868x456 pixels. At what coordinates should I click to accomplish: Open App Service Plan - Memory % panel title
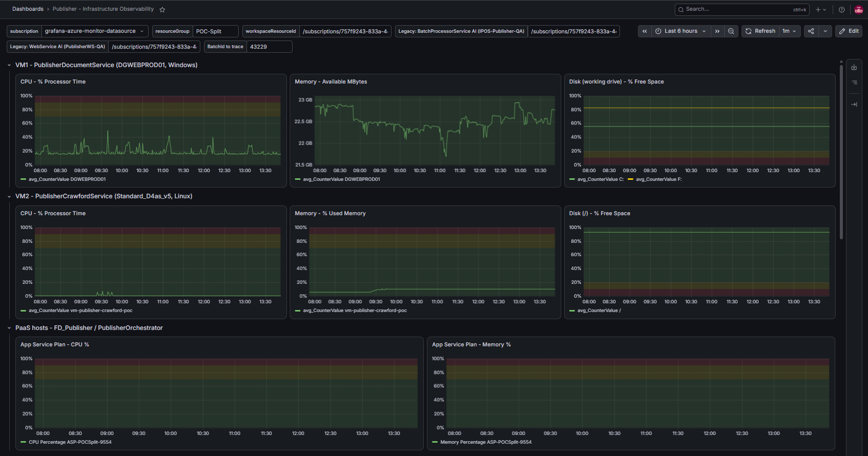pyautogui.click(x=471, y=345)
